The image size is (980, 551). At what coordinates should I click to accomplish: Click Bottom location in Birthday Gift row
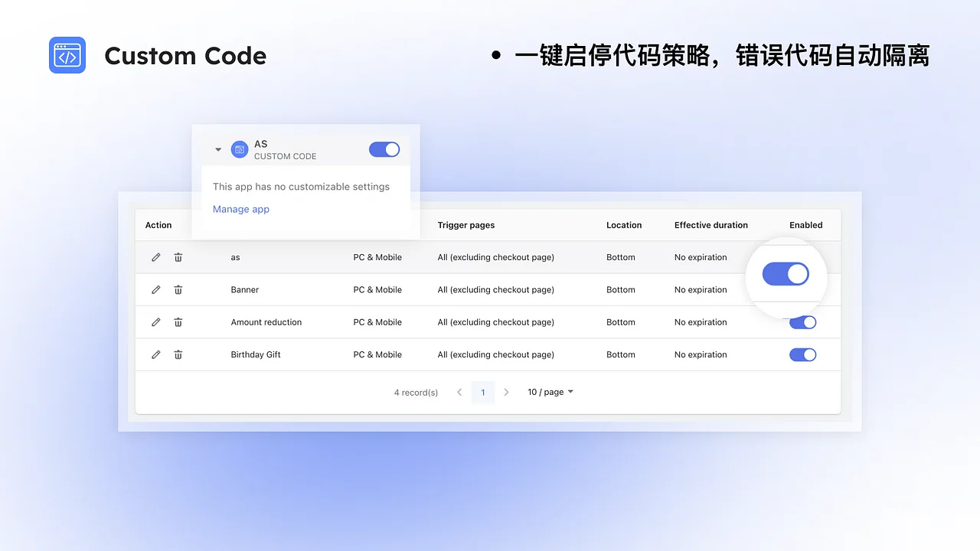point(621,354)
